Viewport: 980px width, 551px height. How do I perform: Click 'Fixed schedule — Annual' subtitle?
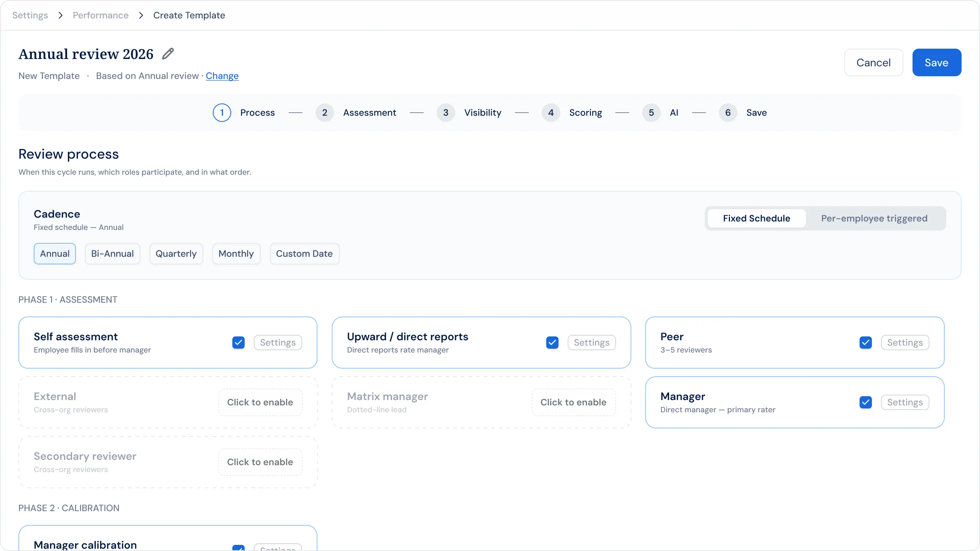pyautogui.click(x=79, y=227)
